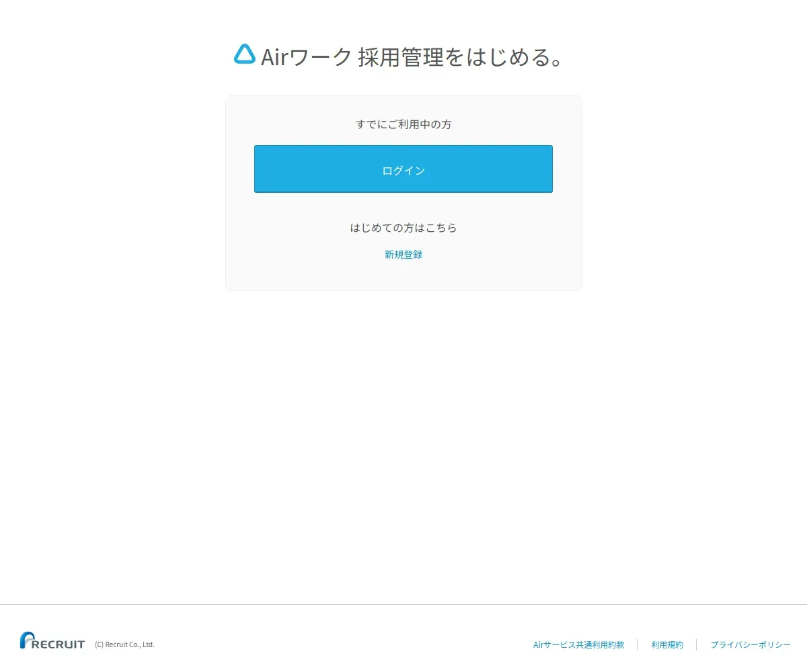The height and width of the screenshot is (672, 807).
Task: Click the Recruit logo in footer
Action: (x=52, y=640)
